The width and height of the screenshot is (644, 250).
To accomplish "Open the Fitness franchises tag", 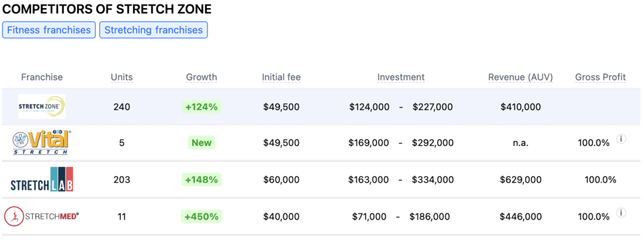I will click(49, 30).
